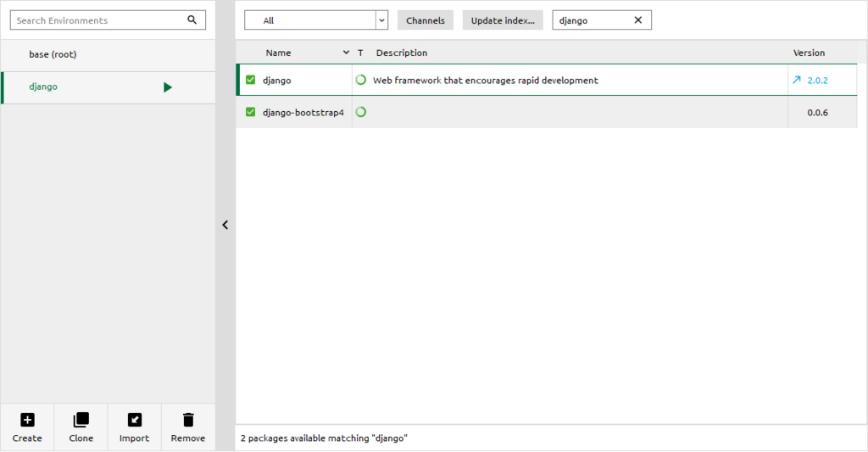Screen dimensions: 868x452
Task: Open the All package filter dropdown
Action: 316,20
